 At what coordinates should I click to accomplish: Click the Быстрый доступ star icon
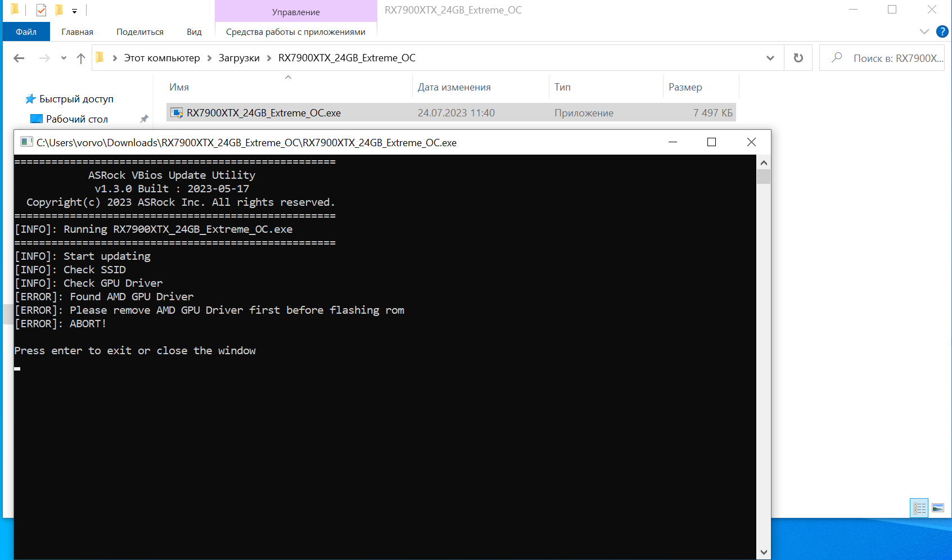[30, 99]
